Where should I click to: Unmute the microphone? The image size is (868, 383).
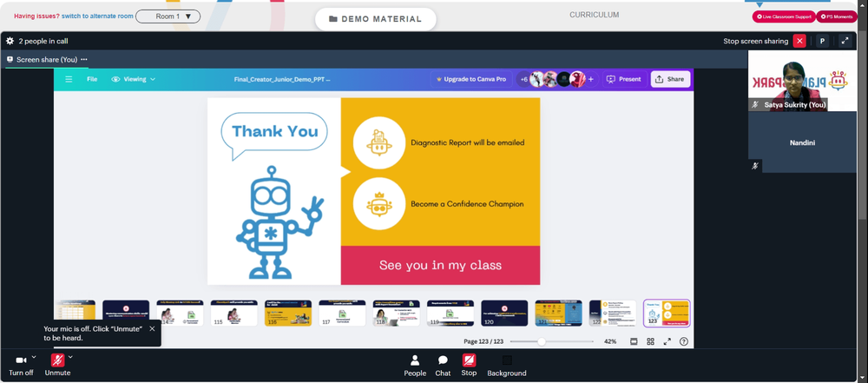(x=57, y=366)
